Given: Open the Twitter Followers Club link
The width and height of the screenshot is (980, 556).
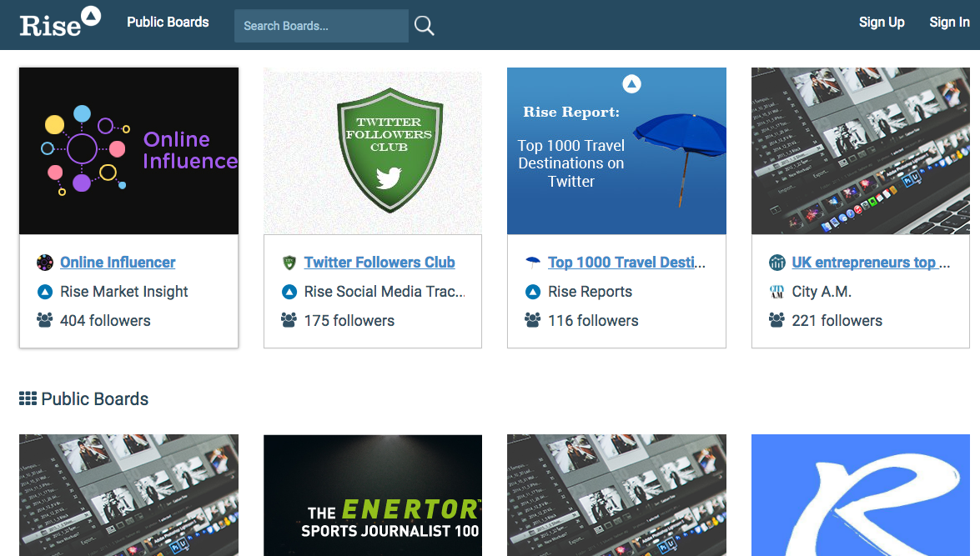Looking at the screenshot, I should click(x=379, y=263).
